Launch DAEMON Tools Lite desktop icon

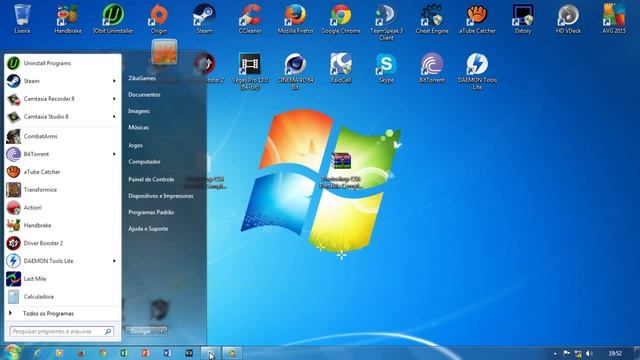(477, 70)
